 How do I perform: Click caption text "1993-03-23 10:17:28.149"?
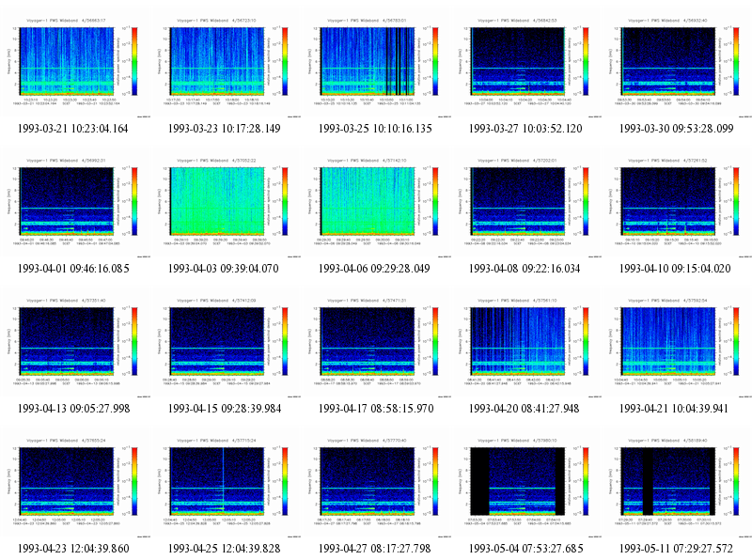pyautogui.click(x=224, y=129)
